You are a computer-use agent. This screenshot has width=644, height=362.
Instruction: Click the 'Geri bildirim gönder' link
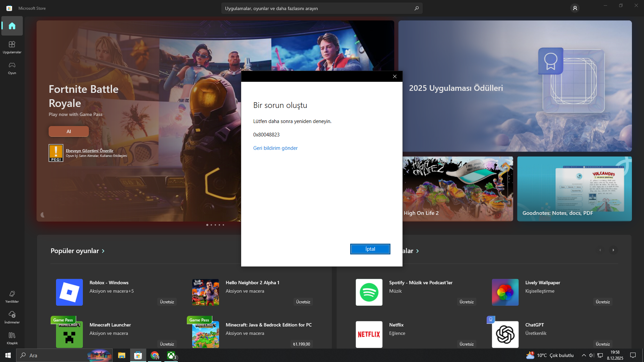(275, 148)
